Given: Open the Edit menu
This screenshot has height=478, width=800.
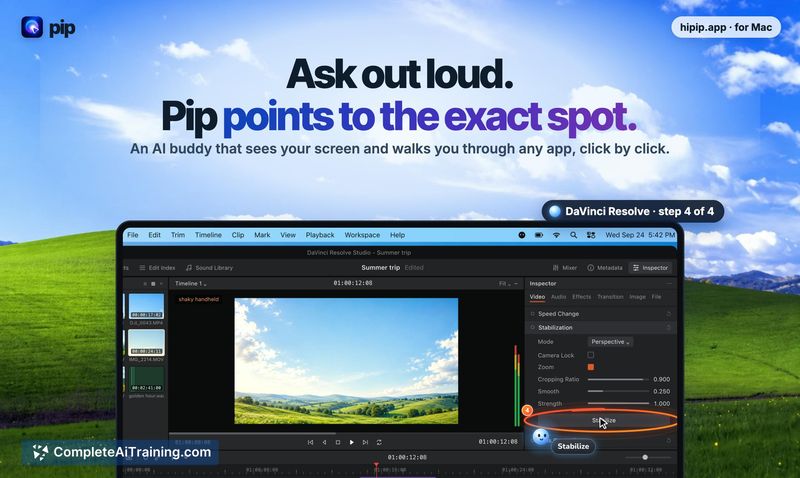Looking at the screenshot, I should (x=155, y=235).
